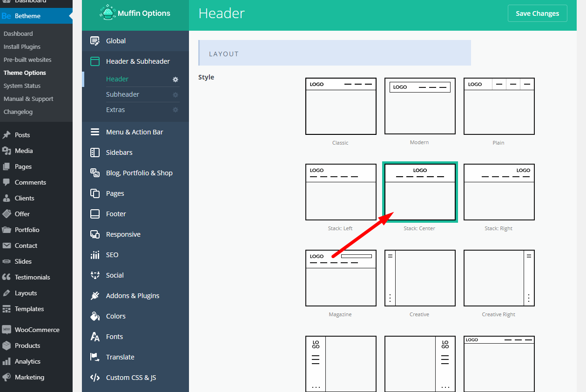Click the Blog, Portfolio & Shop icon

(x=95, y=173)
